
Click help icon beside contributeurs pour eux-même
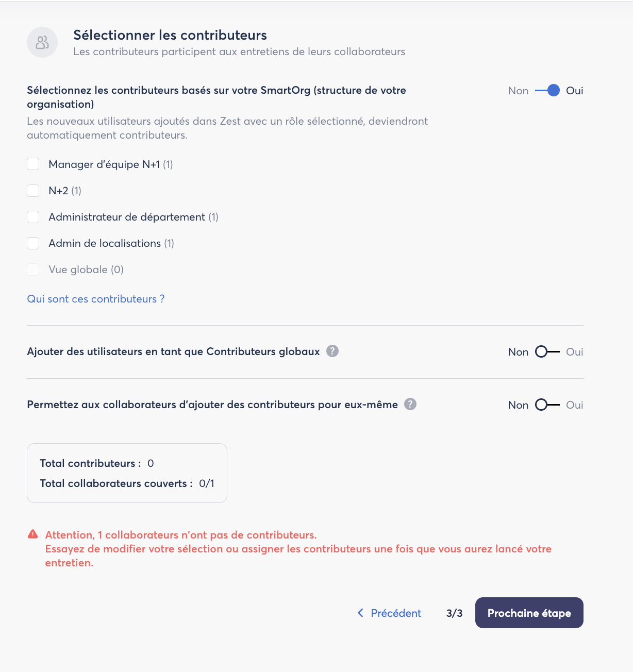[x=410, y=405]
